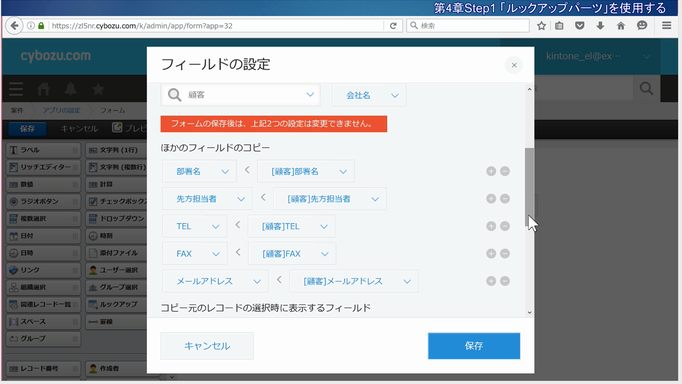Open the downloads arrow icon
This screenshot has height=384, width=682.
pyautogui.click(x=600, y=26)
